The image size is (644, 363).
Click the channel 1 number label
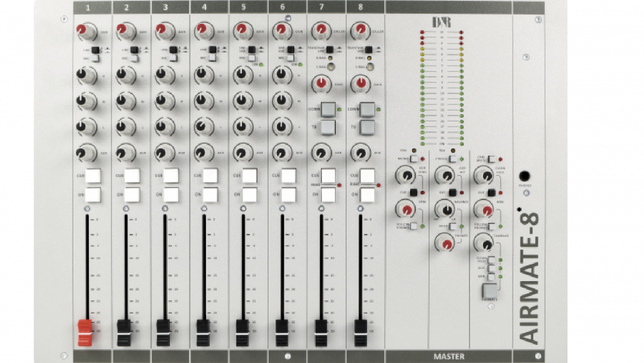point(88,7)
